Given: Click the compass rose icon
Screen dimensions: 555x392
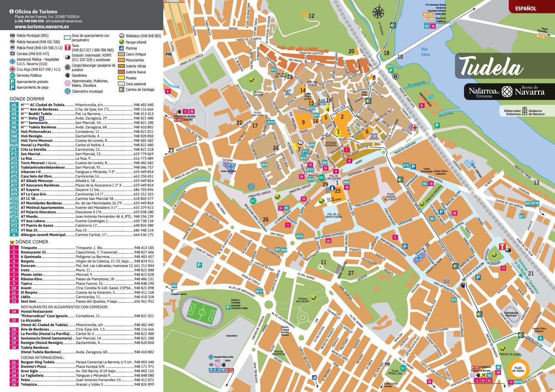Looking at the screenshot, I should (x=378, y=13).
